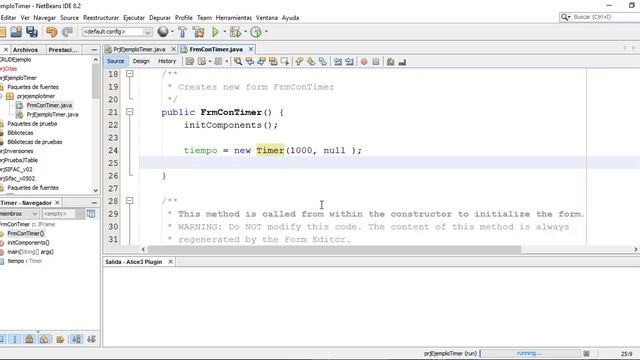Toggle Rectangular Selection icon in editor toolbar
Screen dimensions: 640x360
285,62
